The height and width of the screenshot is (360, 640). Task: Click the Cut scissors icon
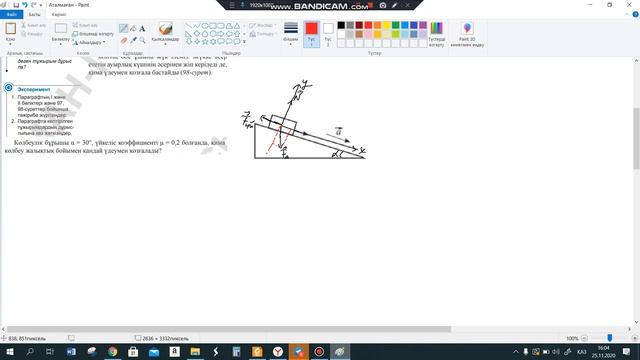24,25
